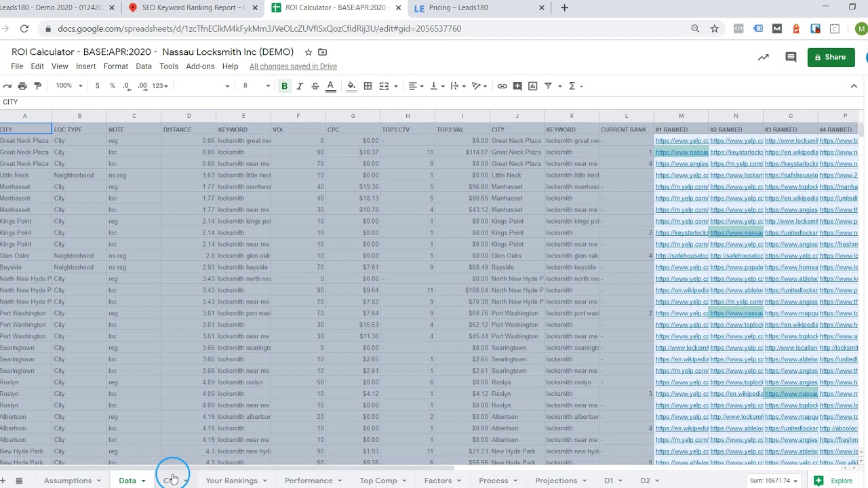The width and height of the screenshot is (868, 488).
Task: Open the File menu
Action: tap(17, 66)
